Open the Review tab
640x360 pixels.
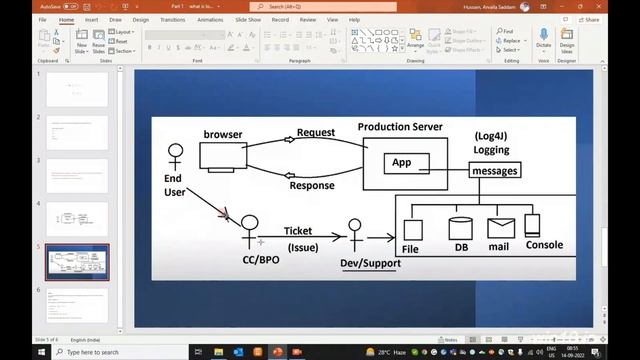(308, 20)
